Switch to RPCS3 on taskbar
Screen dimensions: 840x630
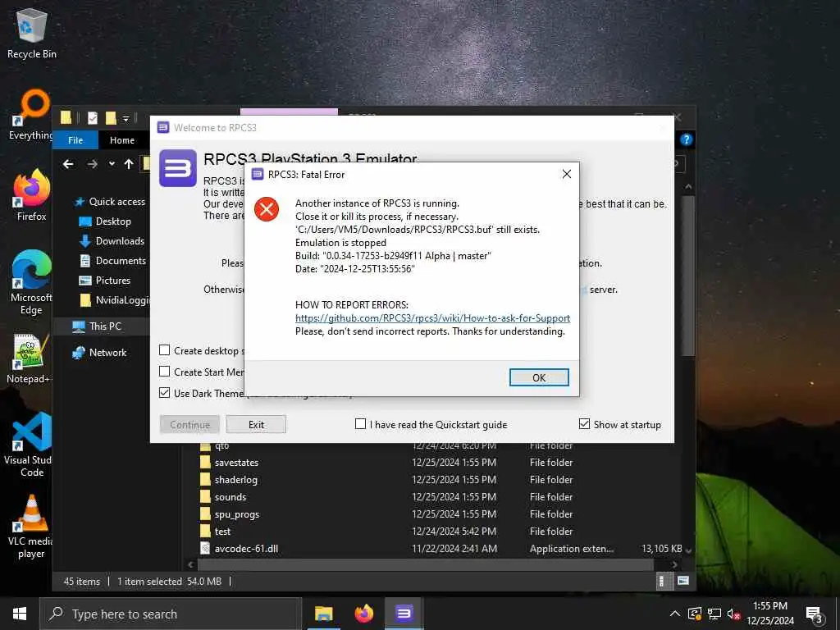[x=404, y=614]
